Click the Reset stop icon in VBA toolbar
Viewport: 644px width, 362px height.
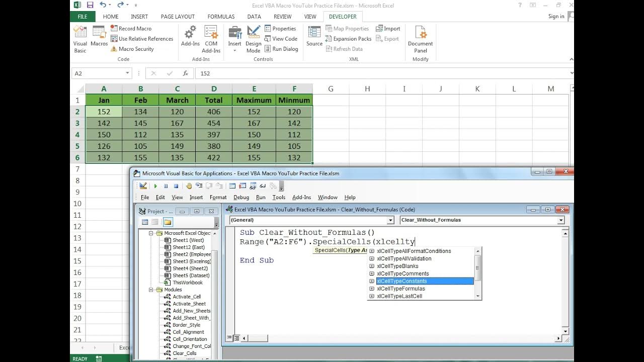pos(176,186)
